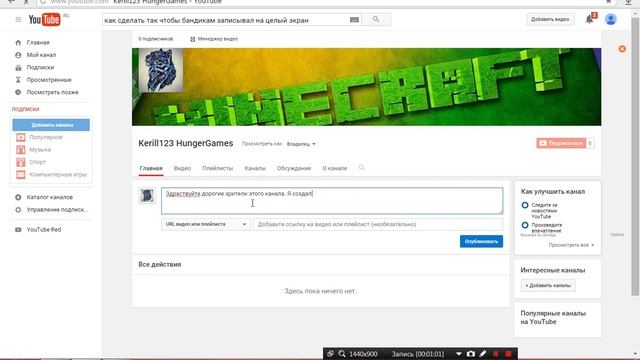Open the URL видео или плейлиста dropdown
The height and width of the screenshot is (360, 640).
click(206, 224)
